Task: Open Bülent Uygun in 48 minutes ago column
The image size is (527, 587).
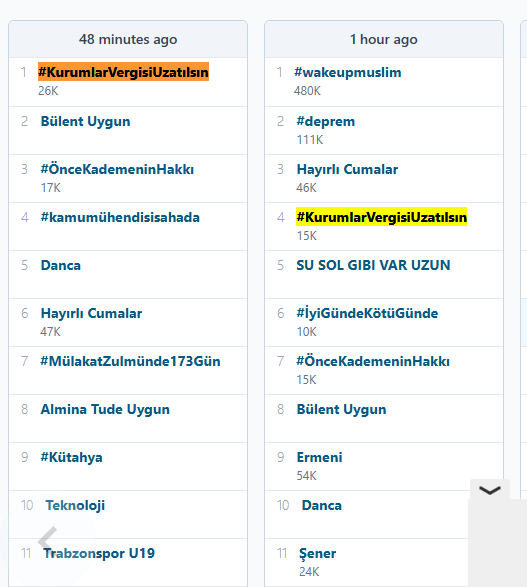Action: point(85,121)
